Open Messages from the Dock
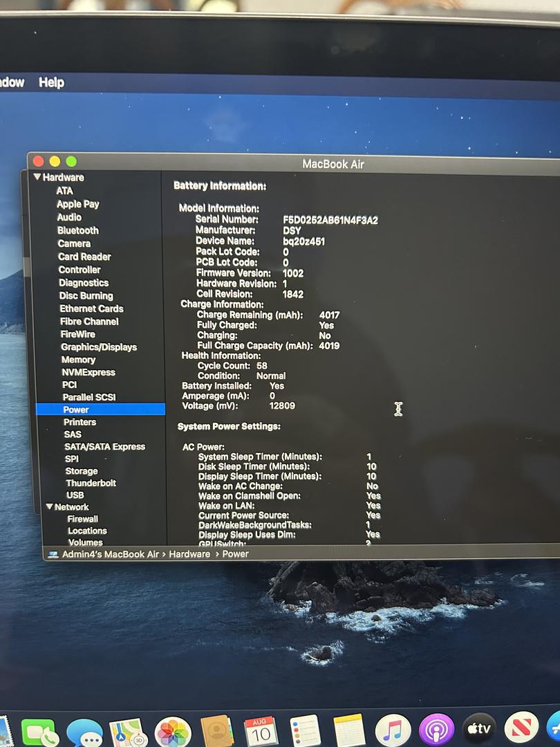This screenshot has height=747, width=560. tap(85, 732)
